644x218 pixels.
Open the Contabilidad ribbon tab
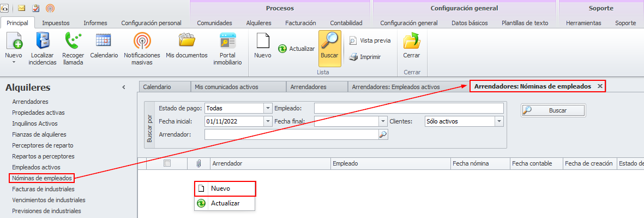[x=346, y=23]
